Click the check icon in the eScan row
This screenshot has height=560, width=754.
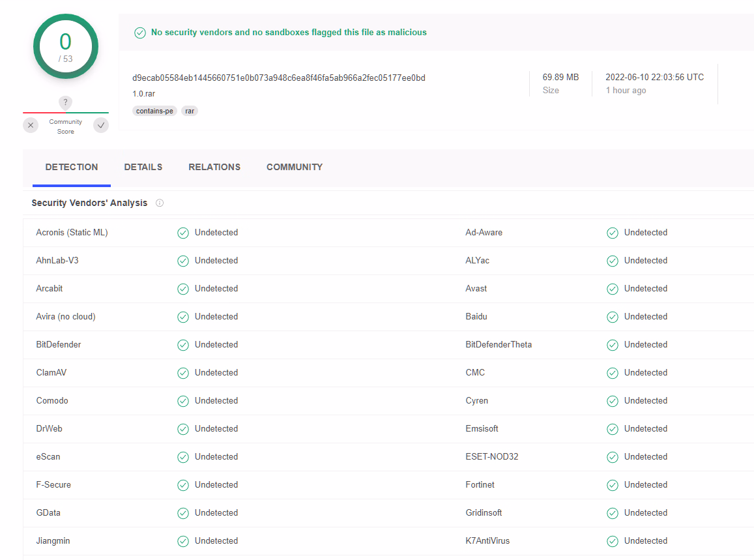[183, 458]
